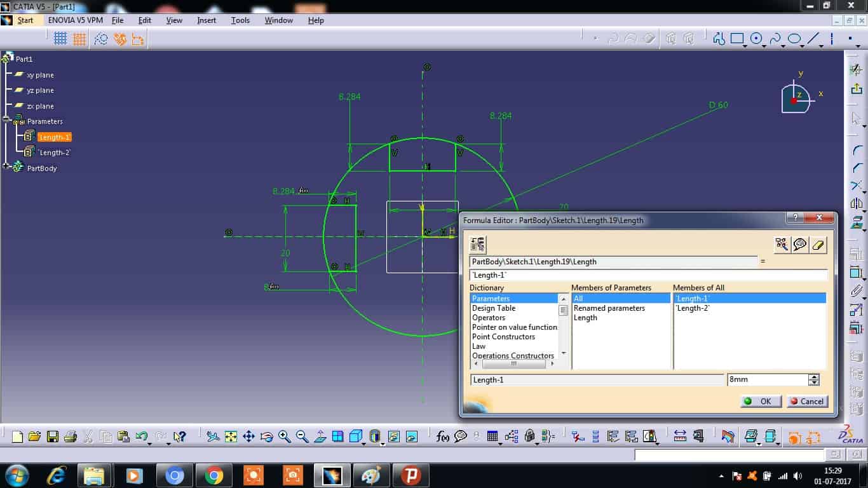Click the Normal View icon
868x488 pixels.
click(x=320, y=437)
